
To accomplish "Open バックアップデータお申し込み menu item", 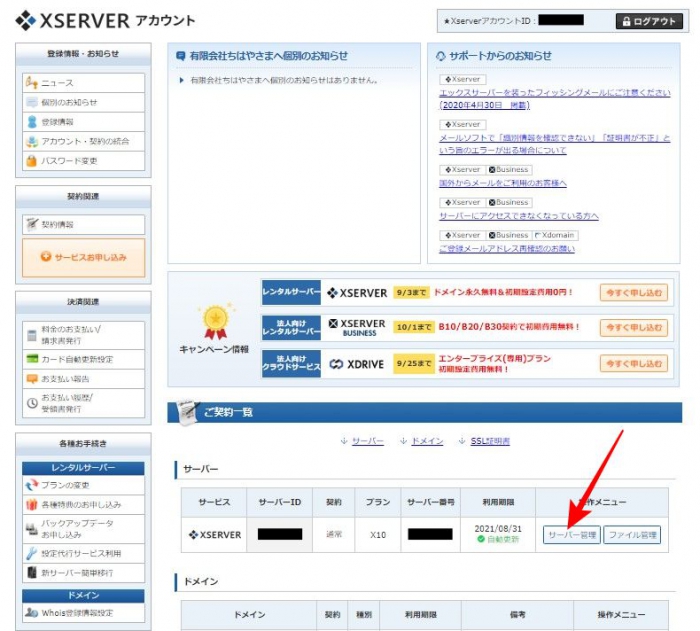I will click(x=83, y=529).
